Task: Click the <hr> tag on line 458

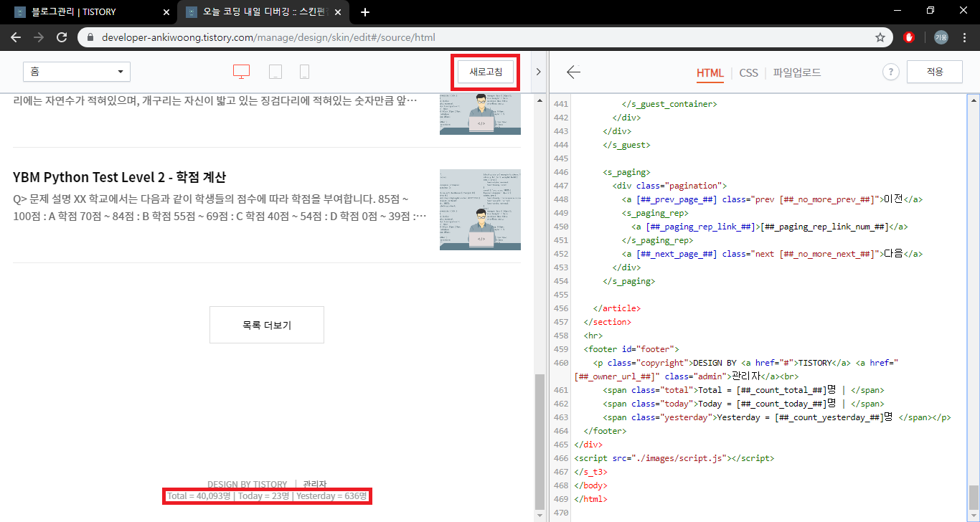Action: pyautogui.click(x=593, y=336)
